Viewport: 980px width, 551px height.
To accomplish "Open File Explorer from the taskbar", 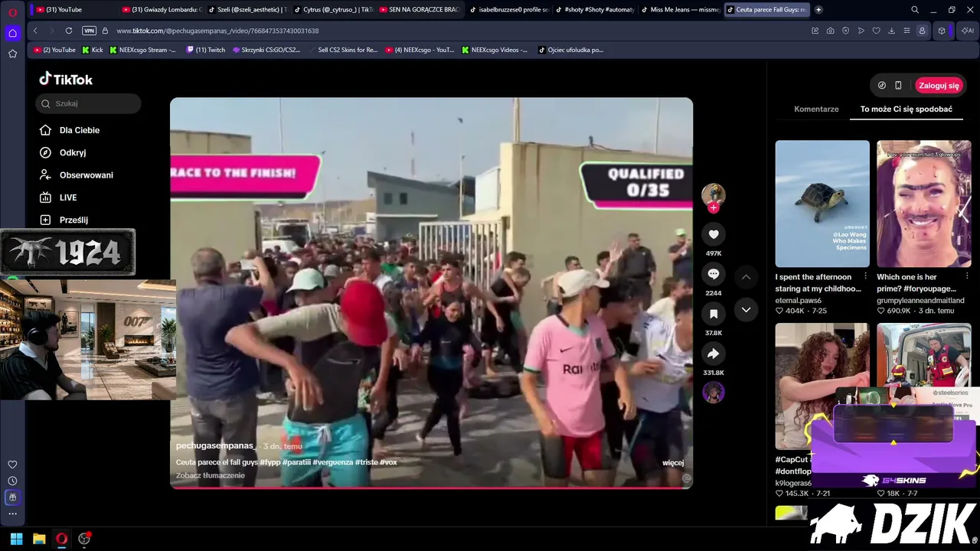I will click(x=39, y=539).
